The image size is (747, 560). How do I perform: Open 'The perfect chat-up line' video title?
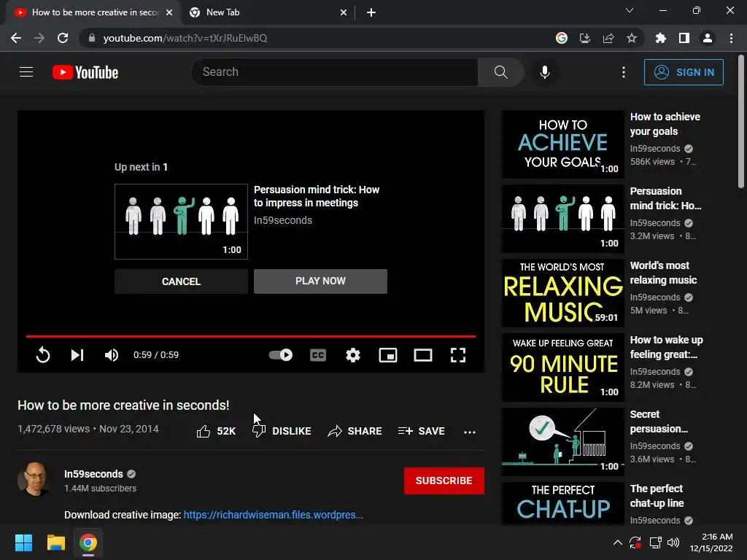point(657,496)
